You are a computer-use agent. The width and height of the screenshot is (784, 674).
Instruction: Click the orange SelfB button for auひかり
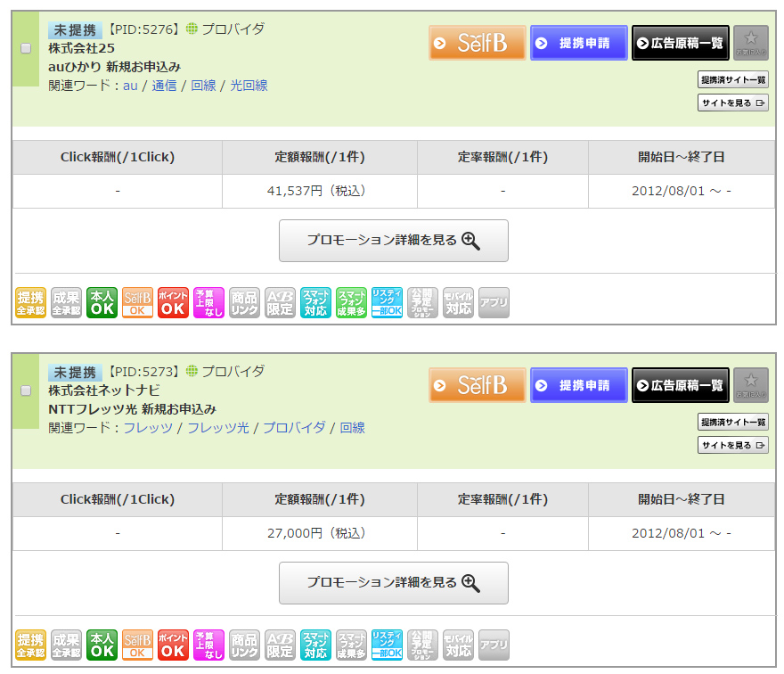pyautogui.click(x=477, y=43)
